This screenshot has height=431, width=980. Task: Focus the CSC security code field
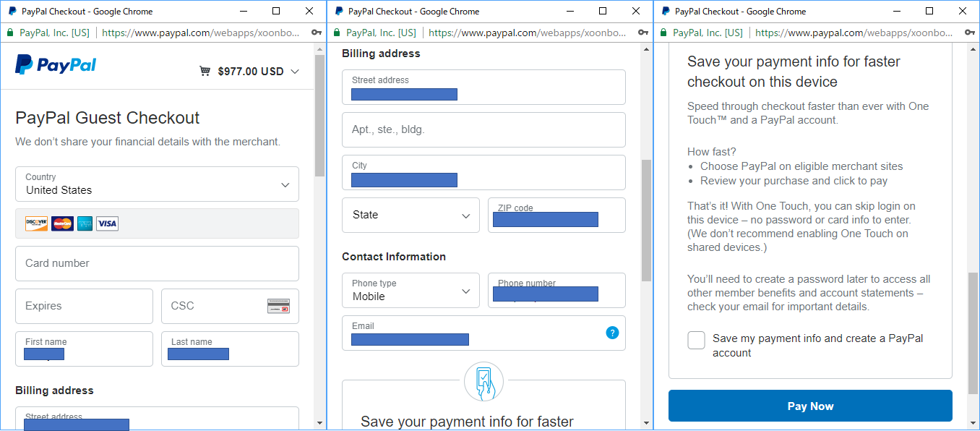click(230, 306)
